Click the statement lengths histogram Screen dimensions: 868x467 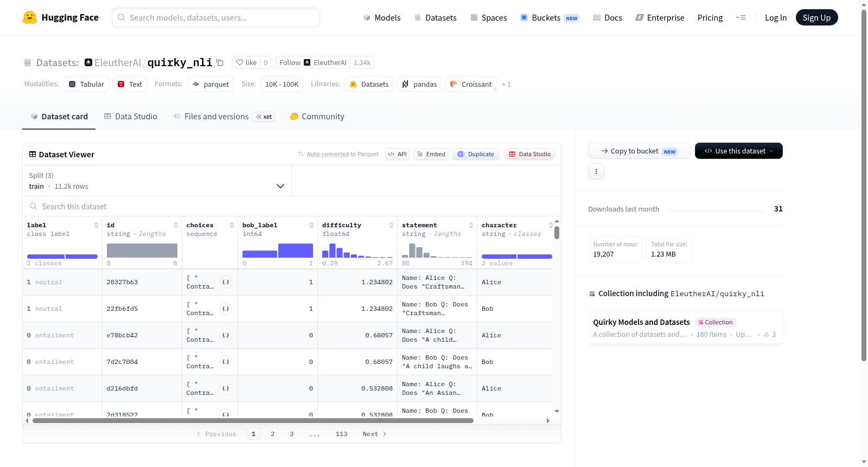pyautogui.click(x=437, y=251)
